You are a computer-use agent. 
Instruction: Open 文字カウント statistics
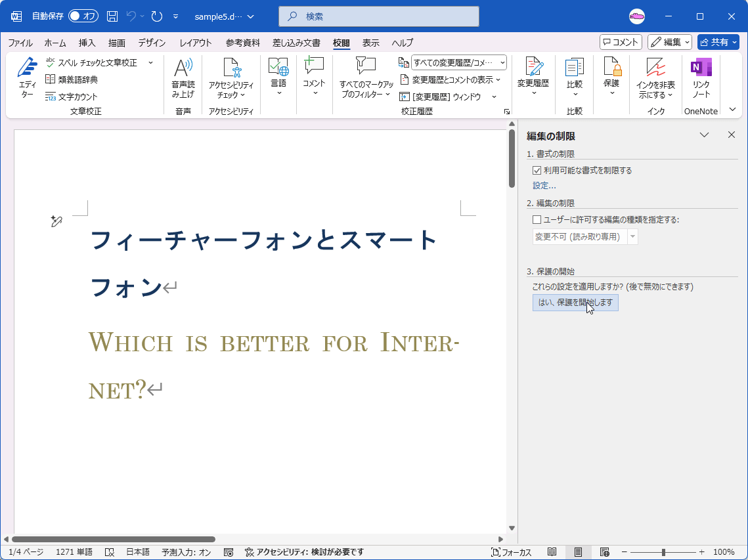(71, 96)
